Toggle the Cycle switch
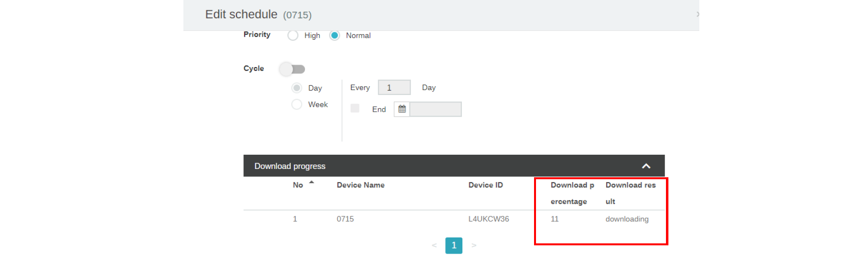This screenshot has width=868, height=261. coord(292,69)
